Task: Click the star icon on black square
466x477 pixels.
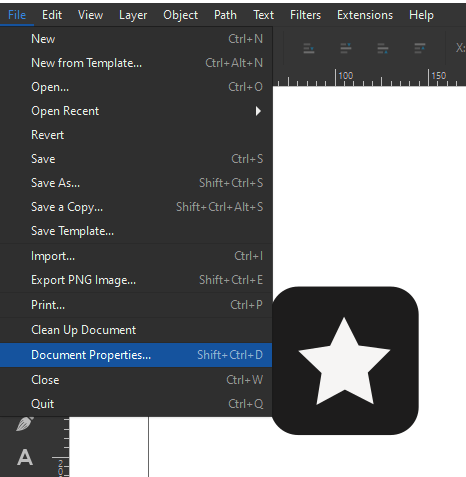Action: click(x=345, y=361)
